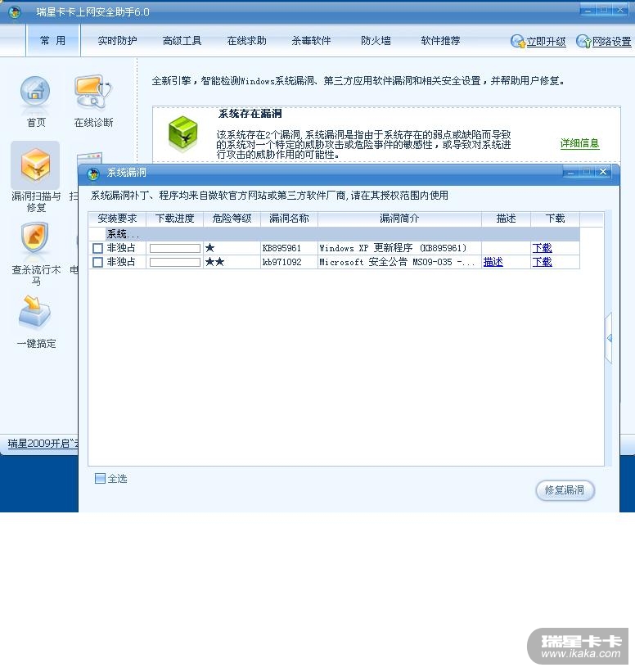Image resolution: width=635 pixels, height=672 pixels.
Task: Click 下载 link for kb971092
Action: [542, 262]
